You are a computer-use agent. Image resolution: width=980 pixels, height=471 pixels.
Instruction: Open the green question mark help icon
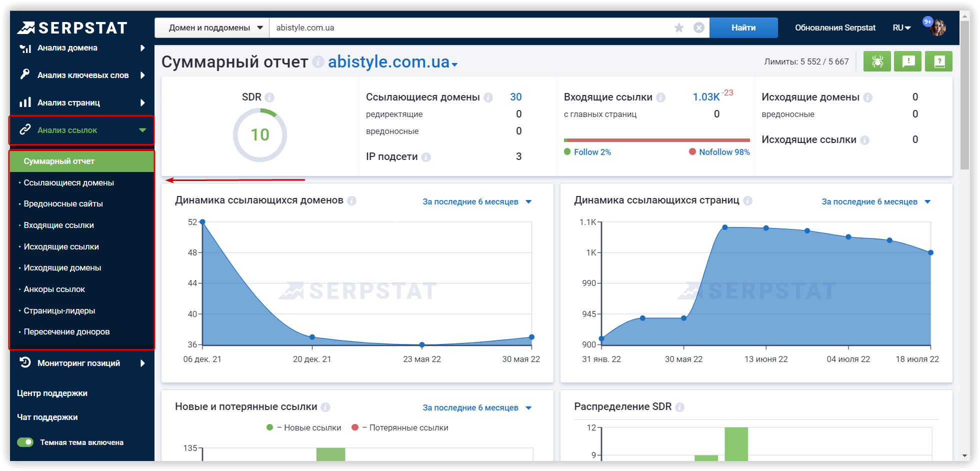coord(938,61)
